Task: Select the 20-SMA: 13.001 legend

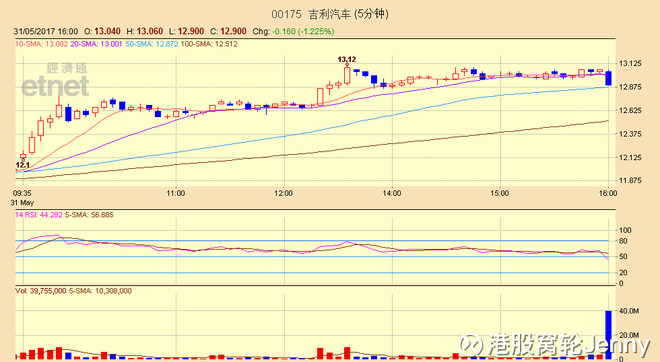Action: (x=96, y=44)
